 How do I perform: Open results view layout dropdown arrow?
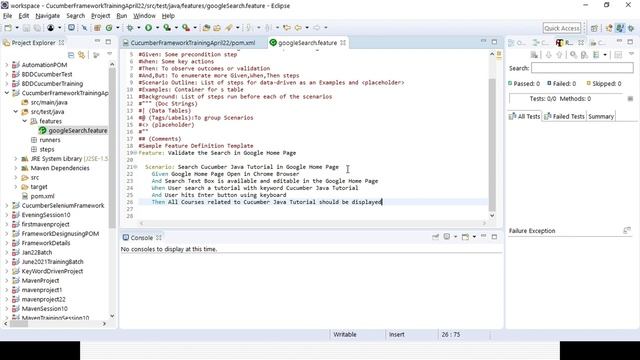coord(605,55)
